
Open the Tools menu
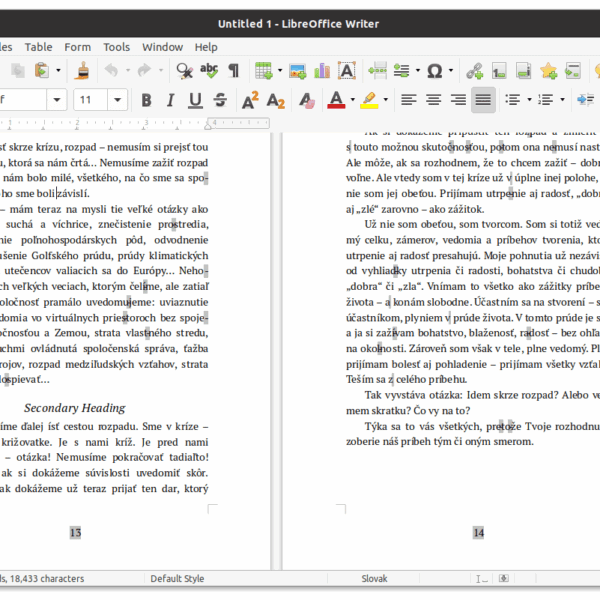[x=117, y=47]
